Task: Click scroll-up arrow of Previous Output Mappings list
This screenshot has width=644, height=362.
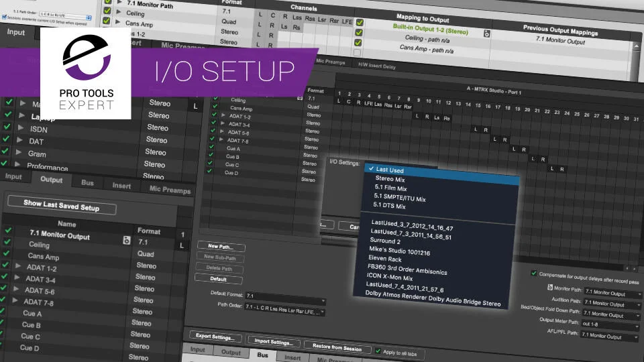Action: pyautogui.click(x=636, y=46)
